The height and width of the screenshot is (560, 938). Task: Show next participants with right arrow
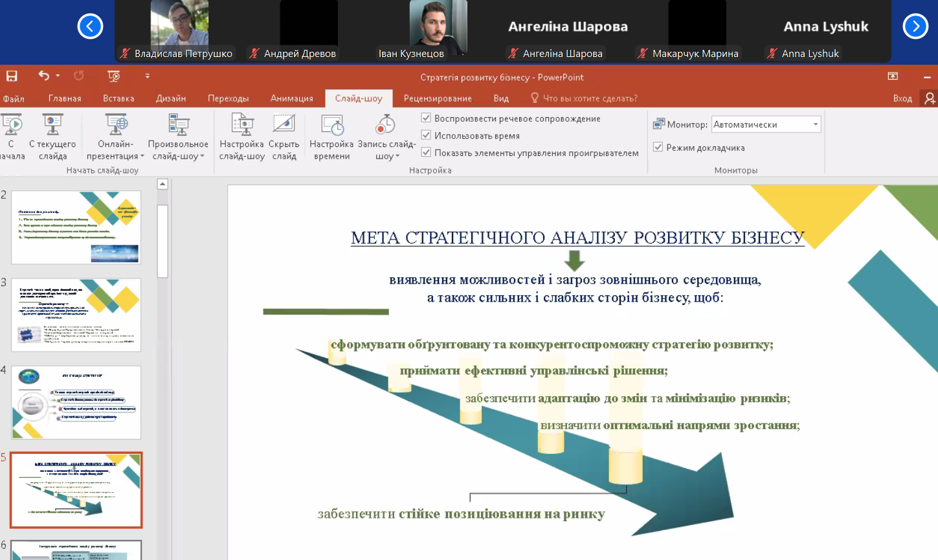915,27
